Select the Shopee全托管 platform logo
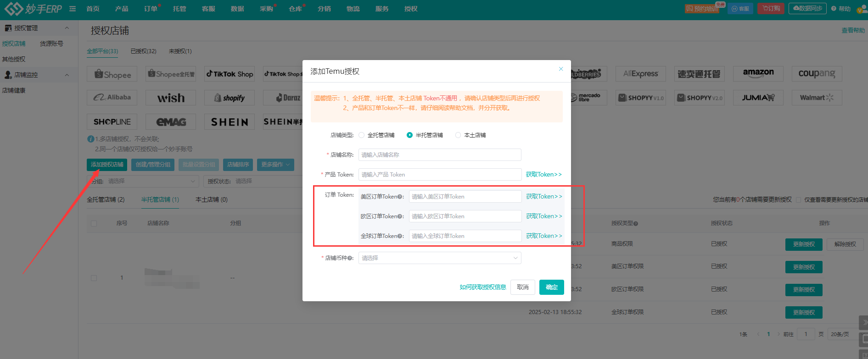 point(171,74)
